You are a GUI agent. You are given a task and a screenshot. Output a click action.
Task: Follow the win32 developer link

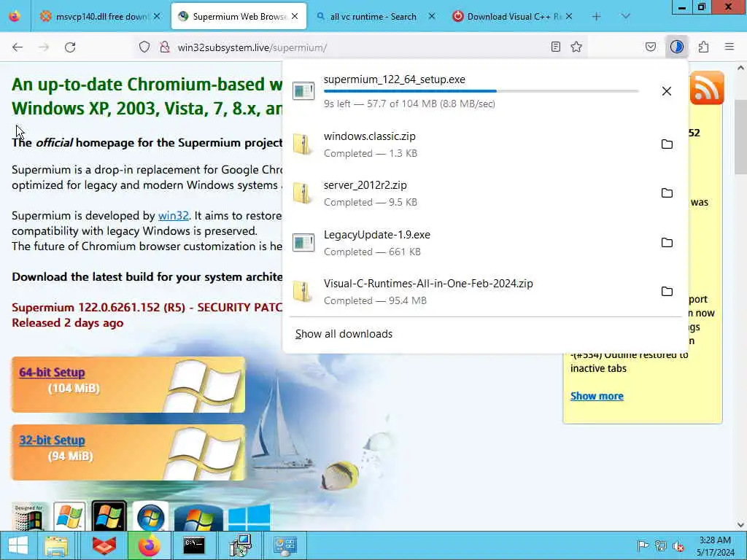point(174,216)
